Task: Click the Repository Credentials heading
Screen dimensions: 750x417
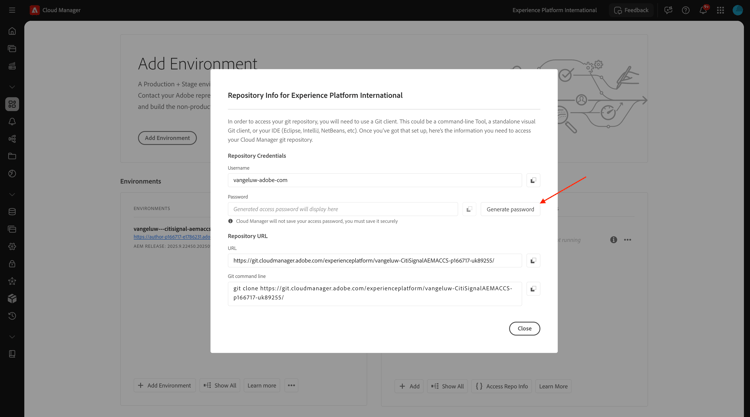Action: pyautogui.click(x=257, y=156)
